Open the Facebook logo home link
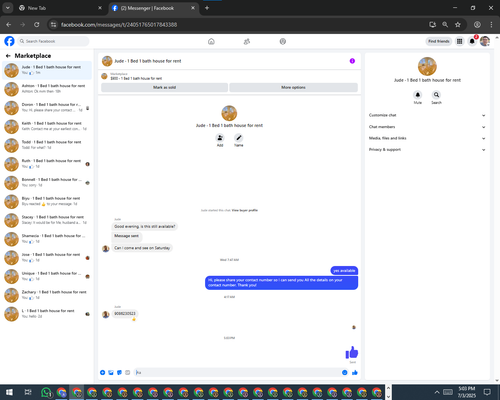The width and height of the screenshot is (500, 400). pos(9,41)
